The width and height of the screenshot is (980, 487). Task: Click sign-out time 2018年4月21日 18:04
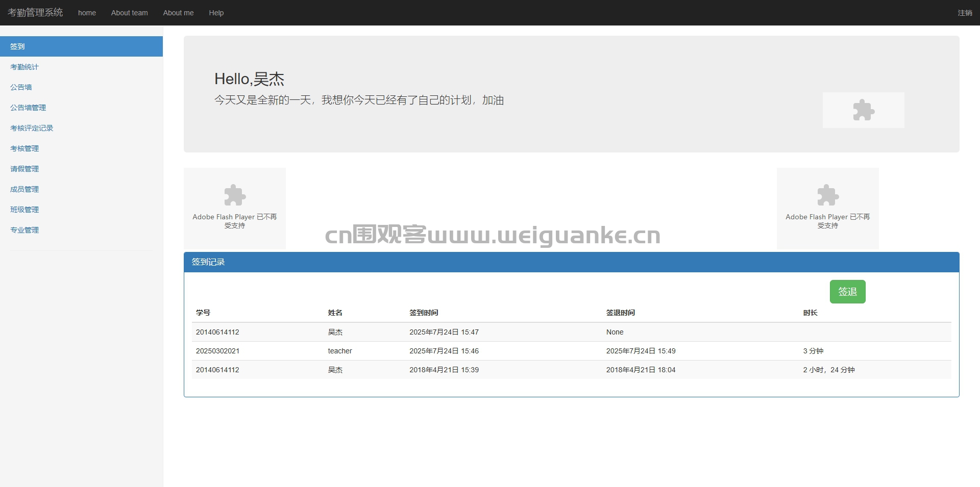point(641,370)
